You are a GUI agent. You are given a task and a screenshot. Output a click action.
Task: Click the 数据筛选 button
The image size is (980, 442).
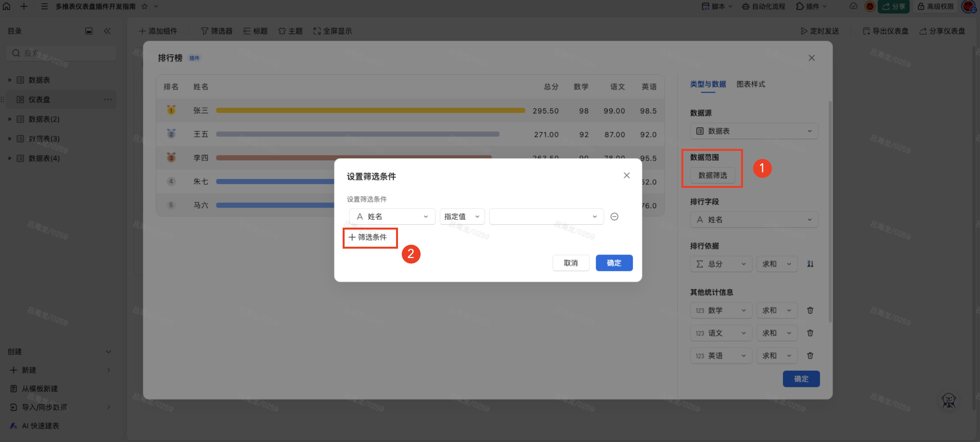(712, 175)
